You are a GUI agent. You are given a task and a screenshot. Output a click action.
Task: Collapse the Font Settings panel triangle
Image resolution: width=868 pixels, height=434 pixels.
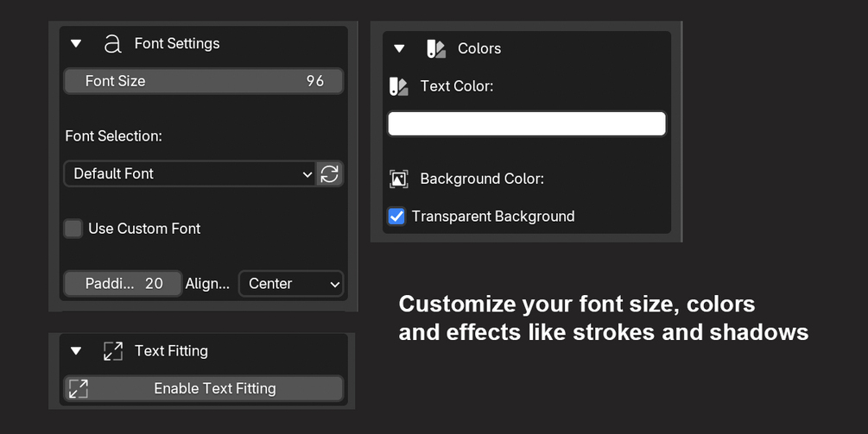(76, 44)
